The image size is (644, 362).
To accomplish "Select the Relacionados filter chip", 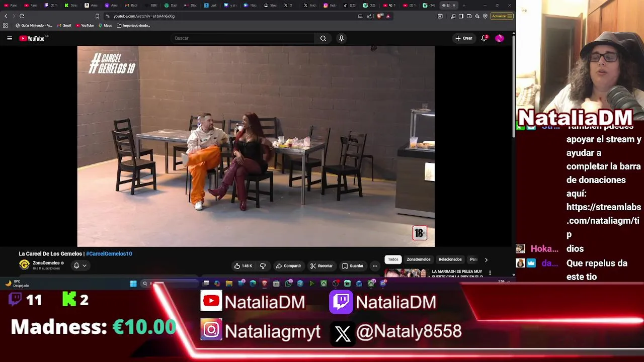I will [x=450, y=259].
